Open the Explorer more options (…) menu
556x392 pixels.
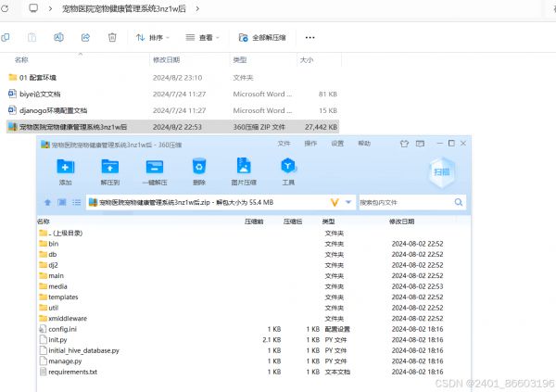click(x=310, y=37)
